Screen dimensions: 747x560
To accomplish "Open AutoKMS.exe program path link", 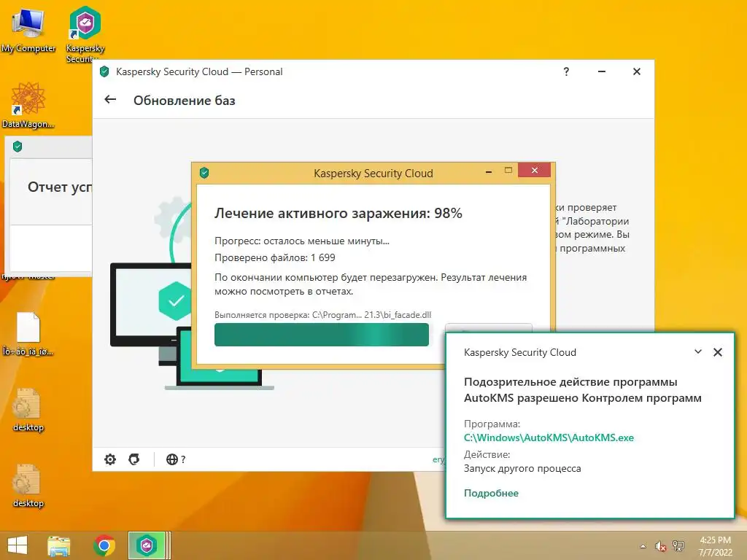I will coord(549,437).
